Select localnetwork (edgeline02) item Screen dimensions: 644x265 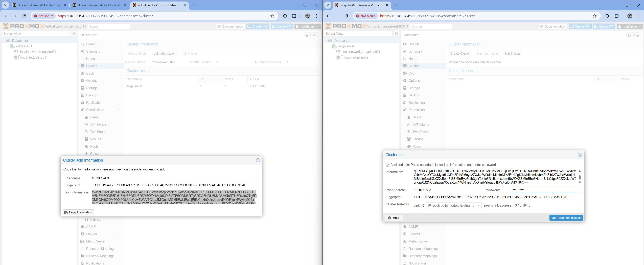(361, 52)
